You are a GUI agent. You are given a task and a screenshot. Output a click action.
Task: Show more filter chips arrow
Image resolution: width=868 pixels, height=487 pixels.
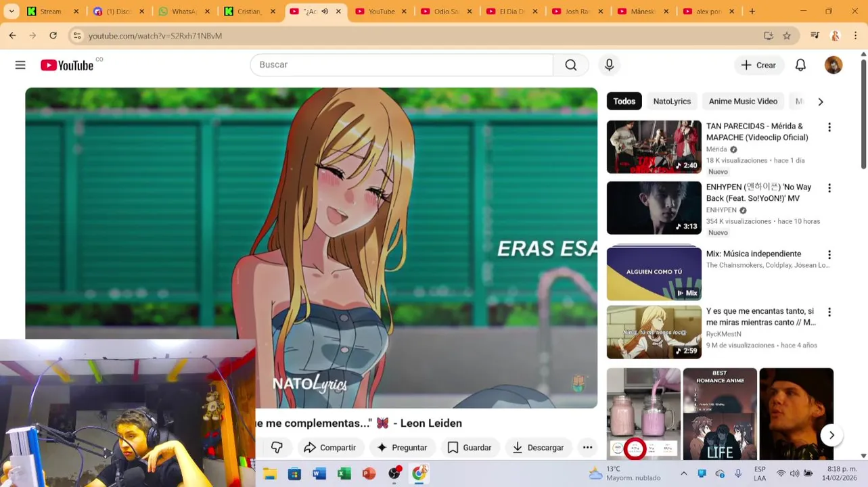click(x=820, y=101)
